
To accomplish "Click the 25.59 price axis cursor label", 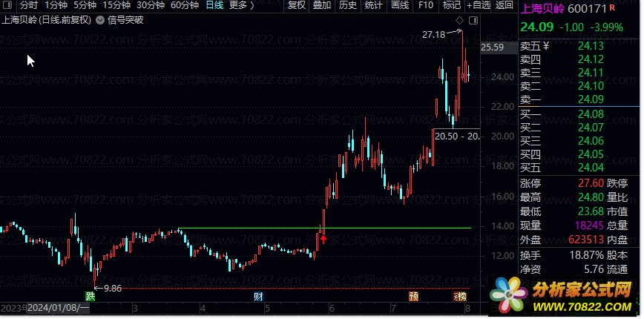I will (x=493, y=47).
